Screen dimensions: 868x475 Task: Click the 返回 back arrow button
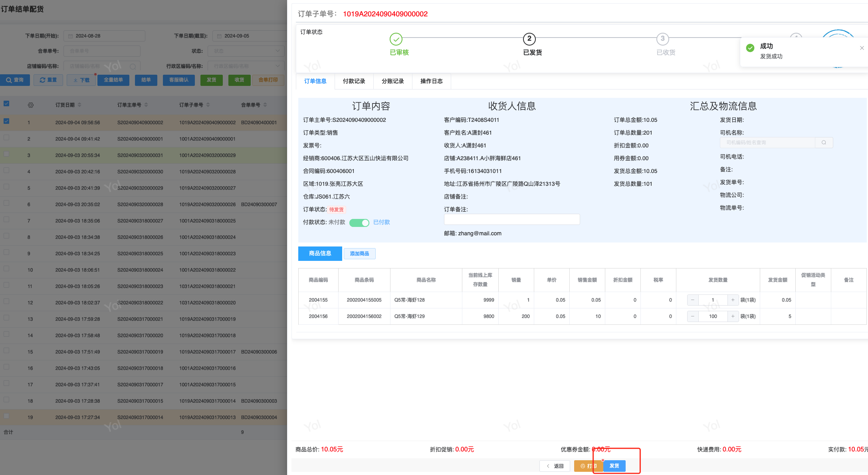[555, 466]
